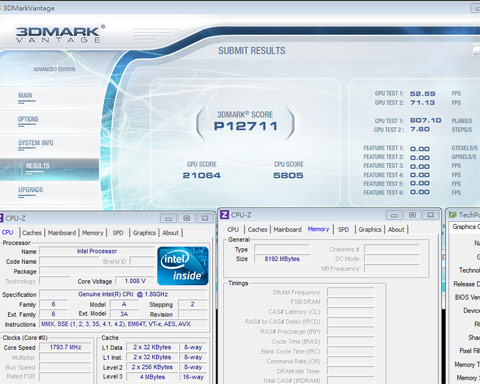Click the CPU-Z icon in left window title

click(x=1, y=218)
